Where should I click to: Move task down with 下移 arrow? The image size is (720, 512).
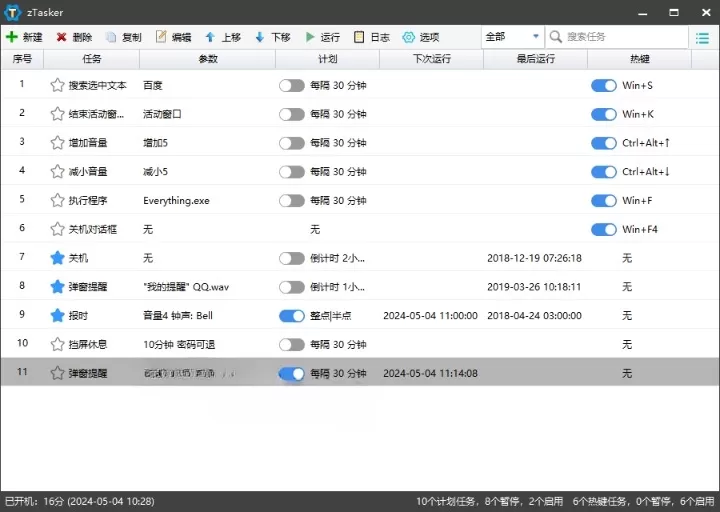[273, 37]
